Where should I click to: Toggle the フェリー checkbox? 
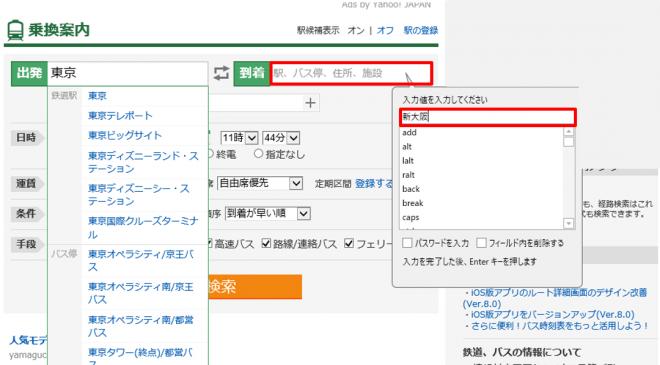(349, 243)
